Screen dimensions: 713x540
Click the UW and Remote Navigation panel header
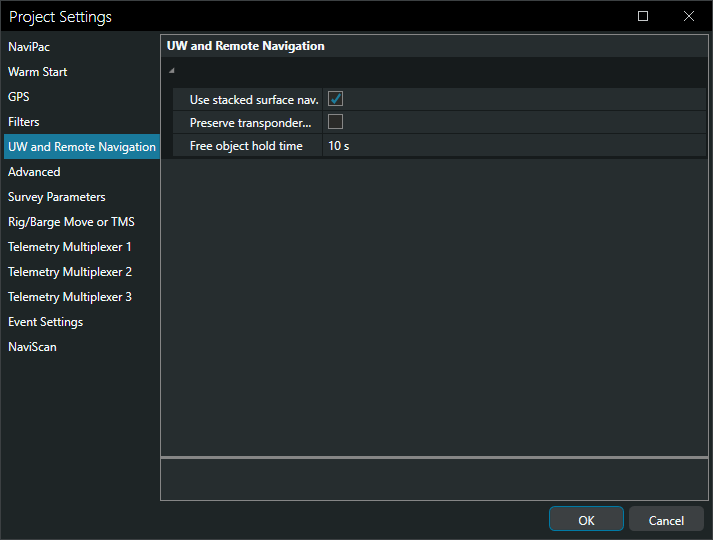(x=246, y=46)
